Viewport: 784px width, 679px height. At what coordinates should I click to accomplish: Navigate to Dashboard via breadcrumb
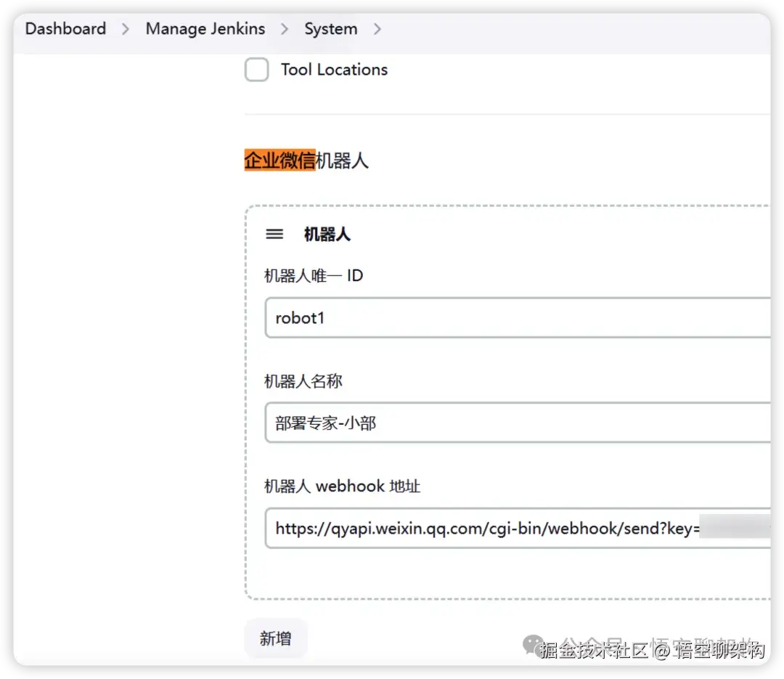click(65, 29)
